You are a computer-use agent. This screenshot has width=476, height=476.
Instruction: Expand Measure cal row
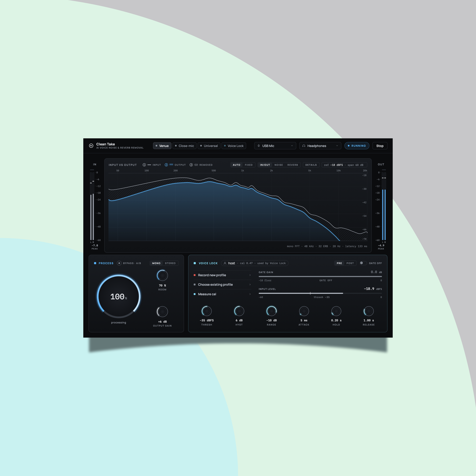click(x=222, y=294)
